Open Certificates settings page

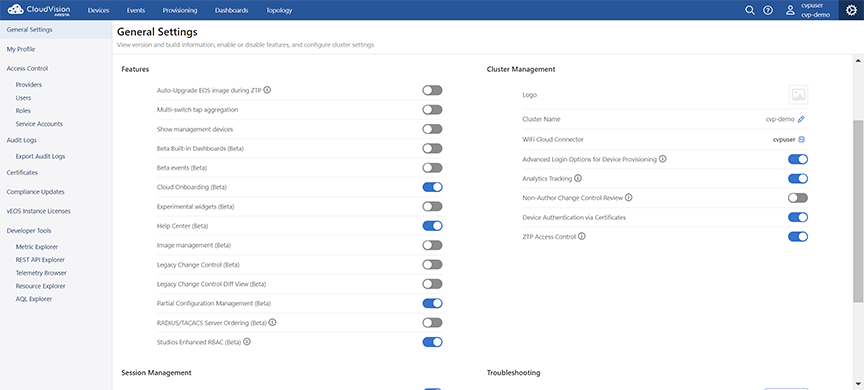tap(22, 172)
